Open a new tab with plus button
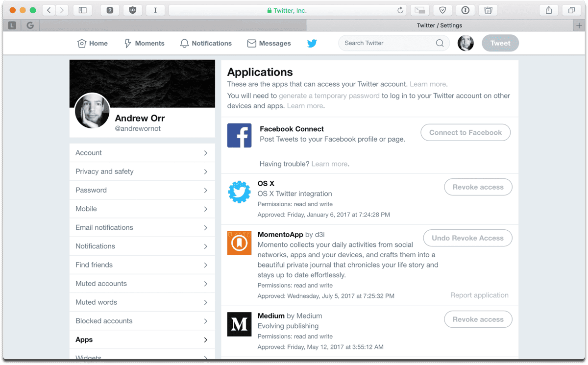Screen dimensions: 588x365 pyautogui.click(x=579, y=25)
